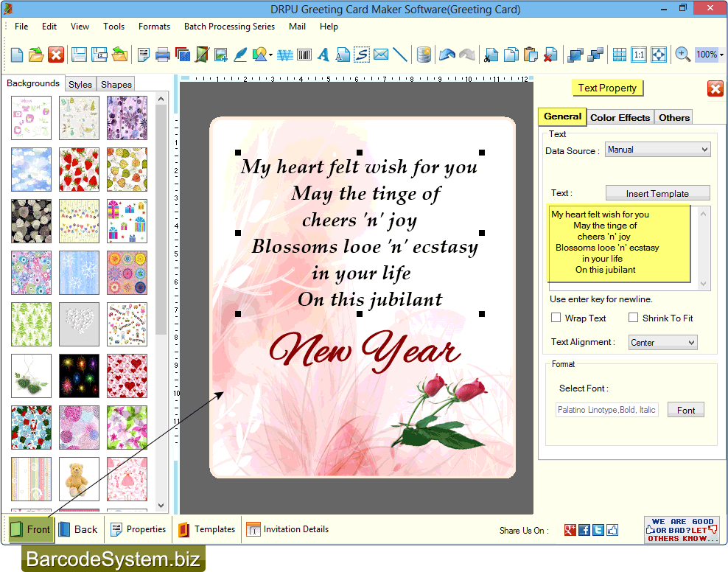The image size is (728, 572).
Task: Switch to the Styles tab
Action: coord(80,85)
